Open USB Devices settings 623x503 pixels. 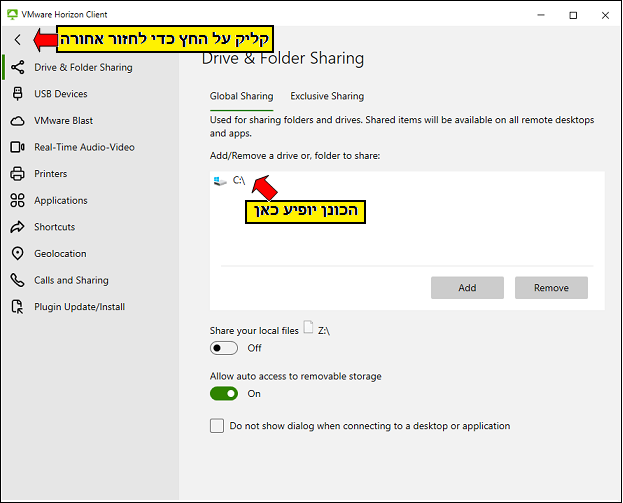(x=90, y=94)
